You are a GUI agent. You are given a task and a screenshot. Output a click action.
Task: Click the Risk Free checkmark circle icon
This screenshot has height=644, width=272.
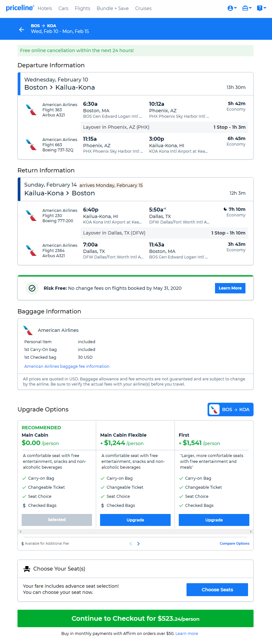tap(32, 288)
